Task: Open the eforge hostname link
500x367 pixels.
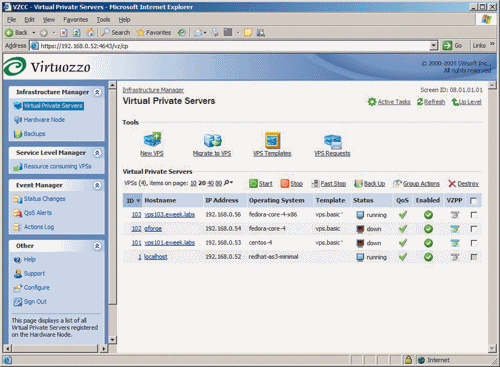Action: 153,229
